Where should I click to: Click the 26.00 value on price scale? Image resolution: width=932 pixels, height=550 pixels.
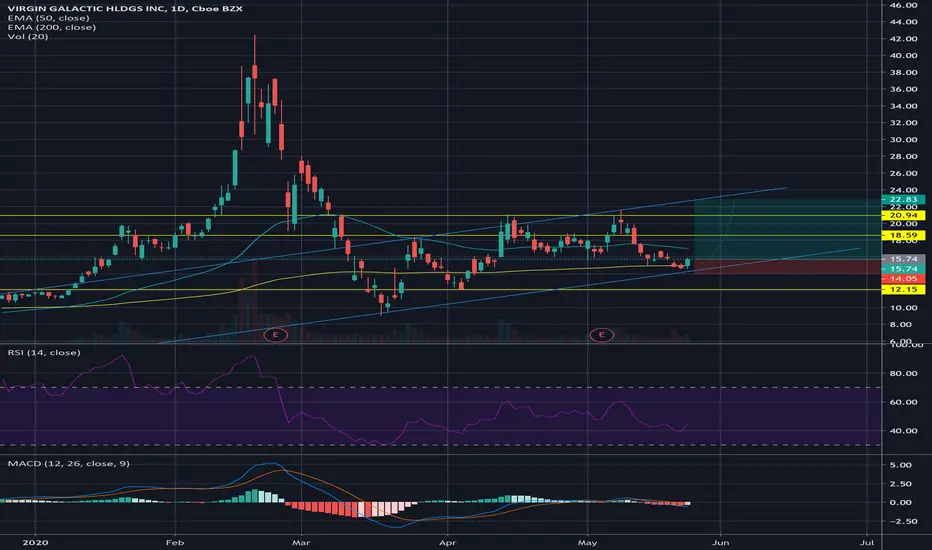pos(903,174)
